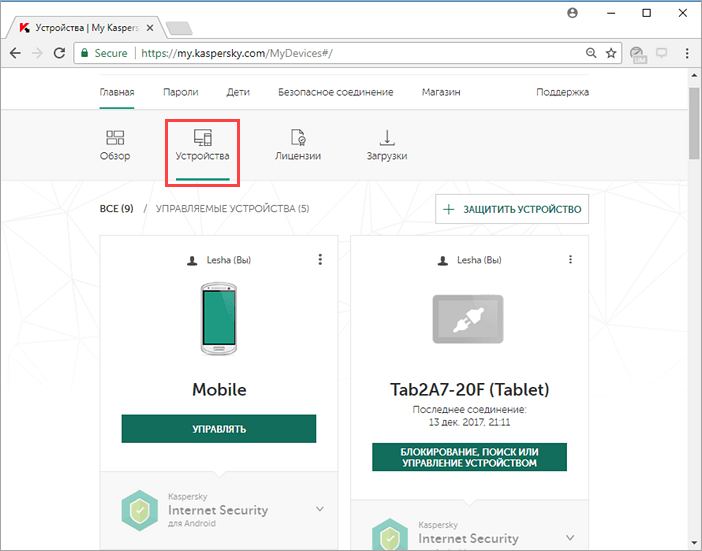Open the Tab2A7-20F tablet options menu
702x551 pixels.
(570, 260)
